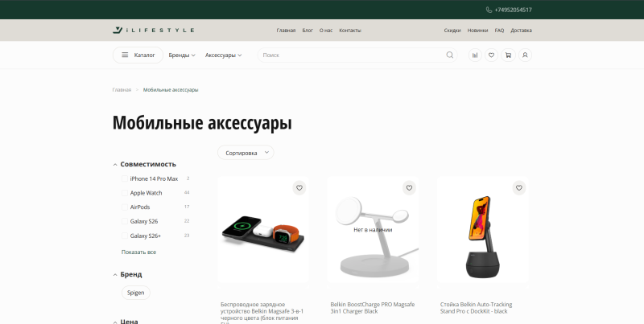
Task: Check the Galaxy S26+ filter
Action: tap(125, 236)
